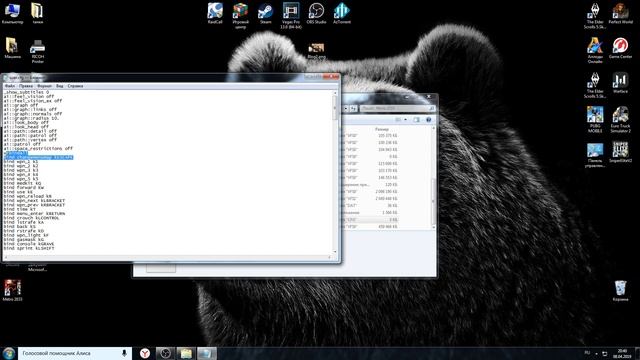Open Yandex Browser from the taskbar
The image size is (640, 360).
[x=145, y=353]
